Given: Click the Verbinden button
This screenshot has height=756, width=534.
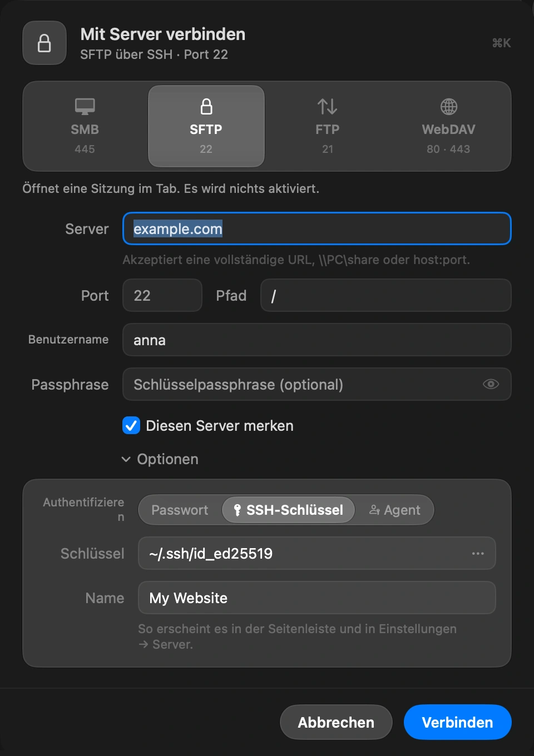Looking at the screenshot, I should click(457, 722).
